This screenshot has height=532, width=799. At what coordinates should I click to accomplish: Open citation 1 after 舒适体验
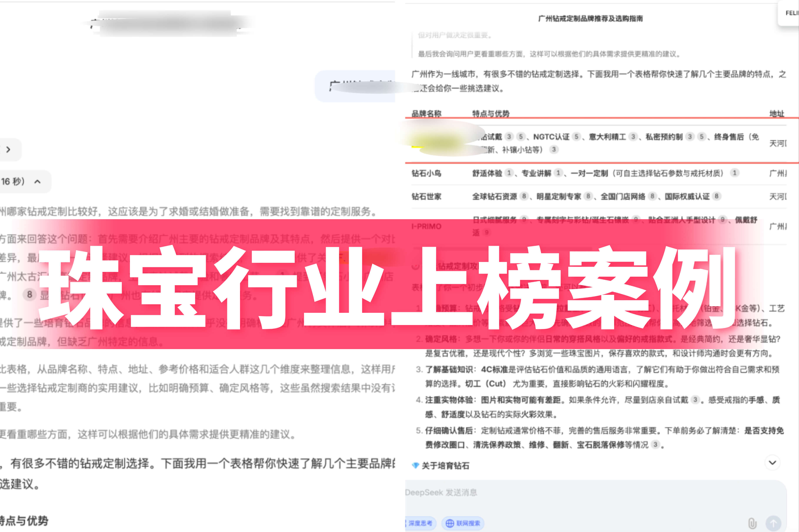pos(509,173)
